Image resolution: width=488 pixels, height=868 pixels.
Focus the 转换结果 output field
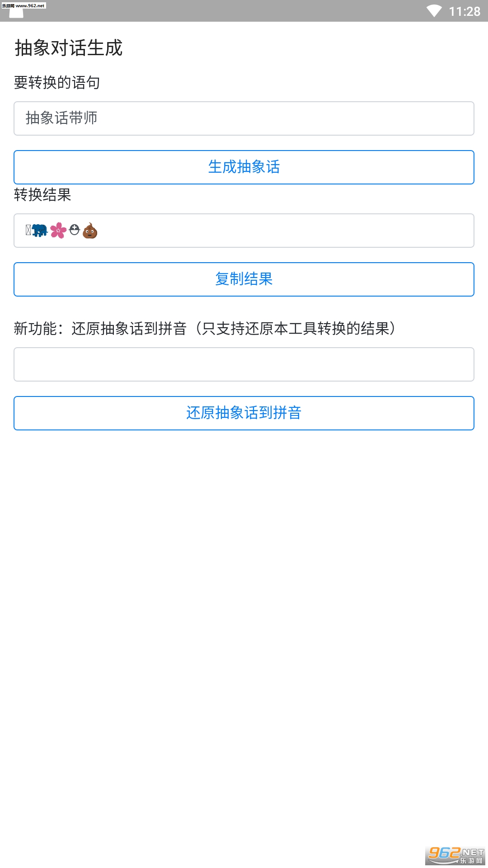pos(244,231)
